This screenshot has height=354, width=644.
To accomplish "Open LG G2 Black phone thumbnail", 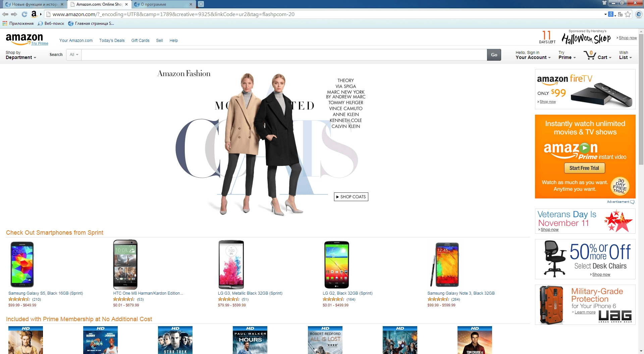I will (337, 264).
